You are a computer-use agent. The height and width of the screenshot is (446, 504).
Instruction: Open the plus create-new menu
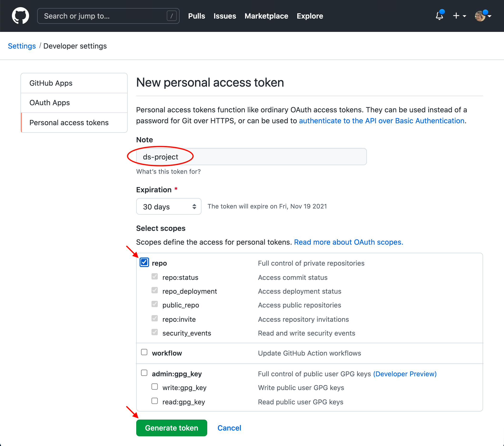[x=459, y=16]
